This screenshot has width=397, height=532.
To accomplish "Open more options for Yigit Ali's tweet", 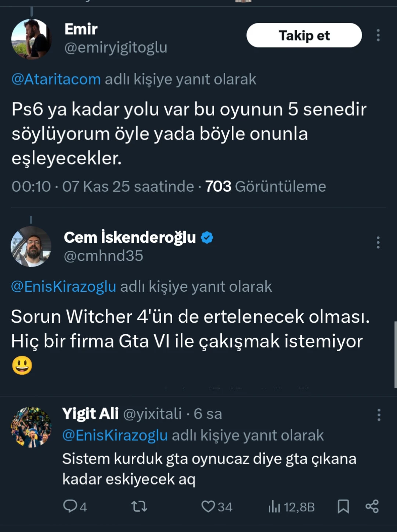I will point(379,415).
